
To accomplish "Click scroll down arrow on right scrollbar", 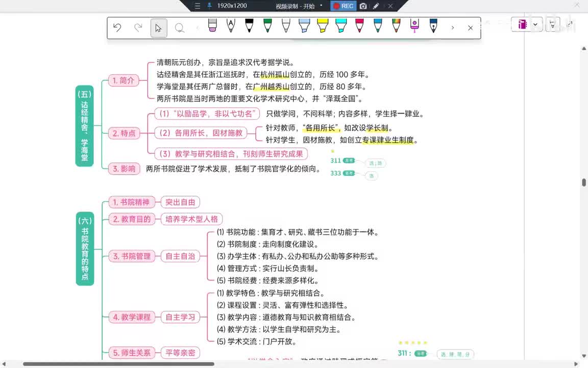I will (x=584, y=356).
